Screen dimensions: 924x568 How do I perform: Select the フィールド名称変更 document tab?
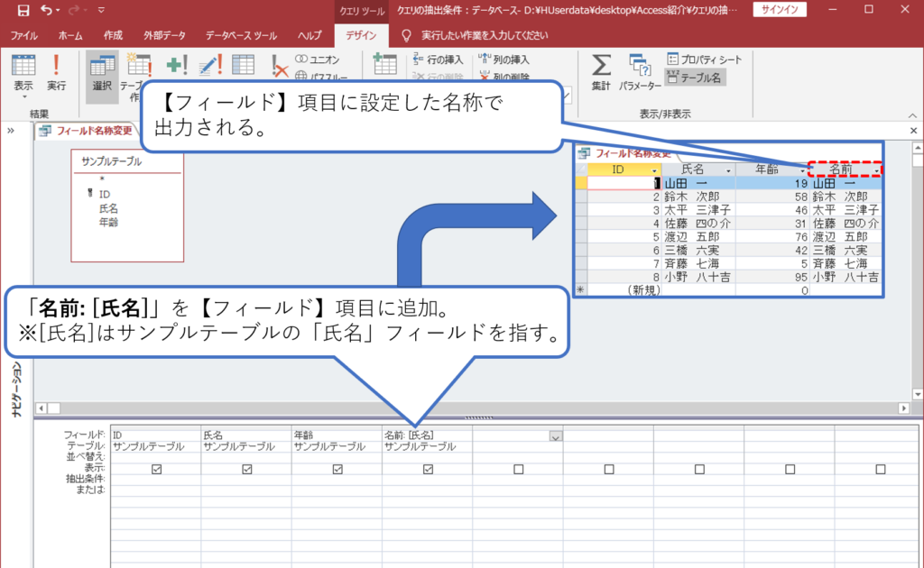(x=87, y=131)
